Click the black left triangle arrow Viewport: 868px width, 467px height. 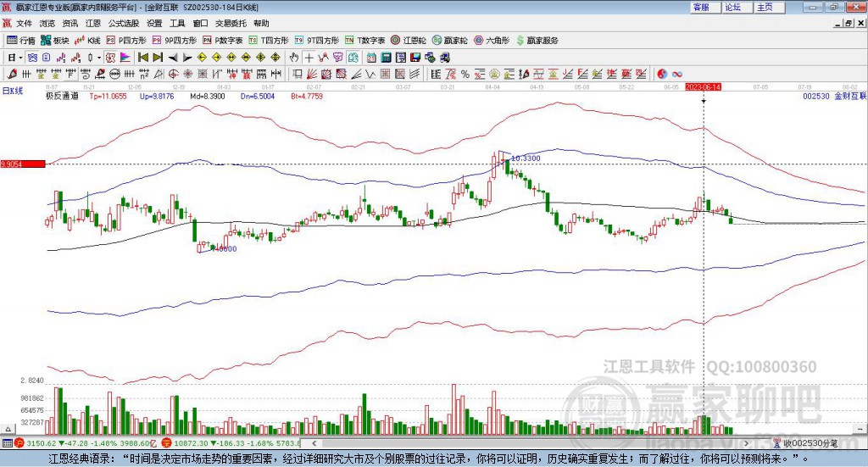(x=173, y=58)
